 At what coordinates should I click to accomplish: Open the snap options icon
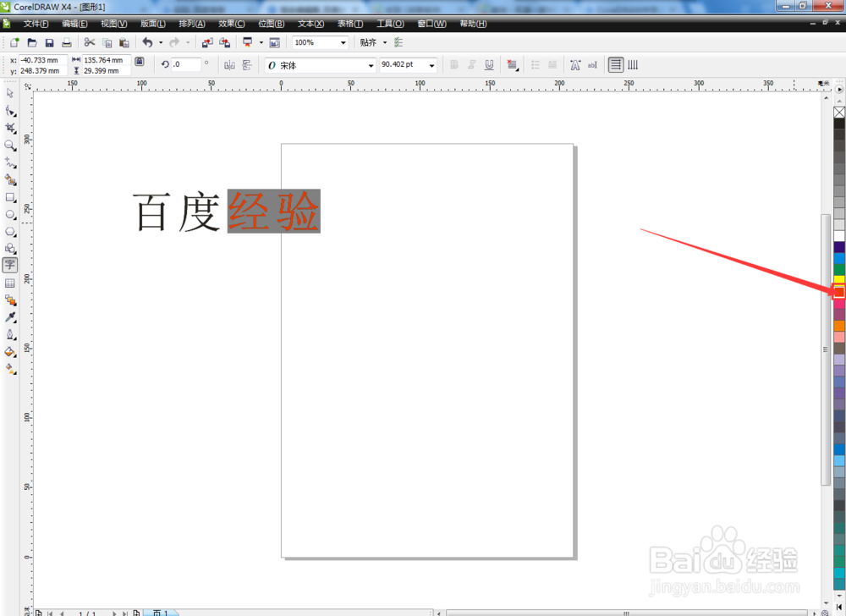pyautogui.click(x=398, y=42)
